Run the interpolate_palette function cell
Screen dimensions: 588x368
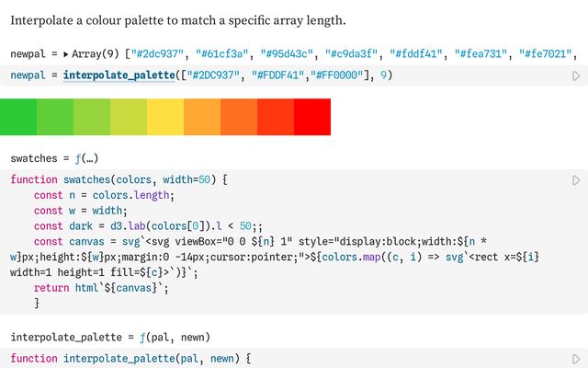click(x=576, y=359)
